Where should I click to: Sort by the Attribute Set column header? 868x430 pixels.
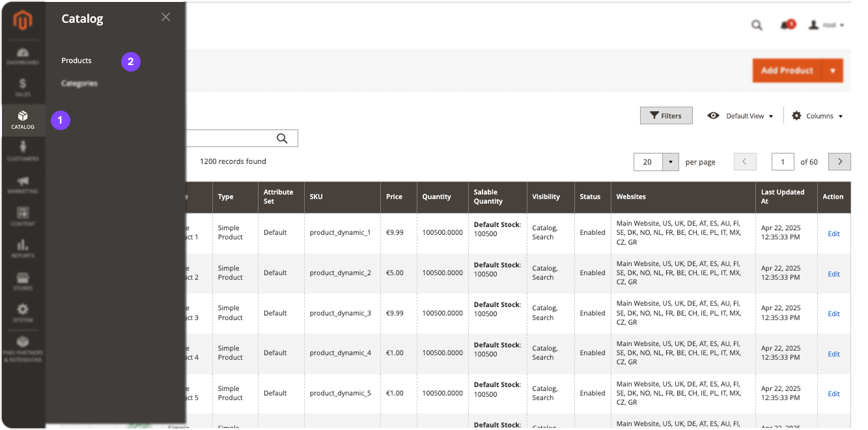[x=281, y=197]
